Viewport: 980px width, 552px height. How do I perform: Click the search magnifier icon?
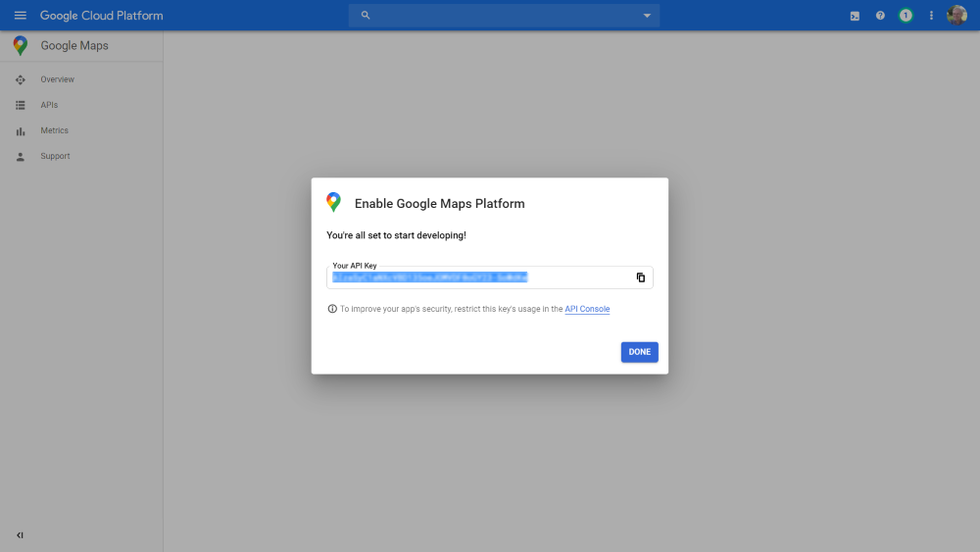tap(366, 16)
